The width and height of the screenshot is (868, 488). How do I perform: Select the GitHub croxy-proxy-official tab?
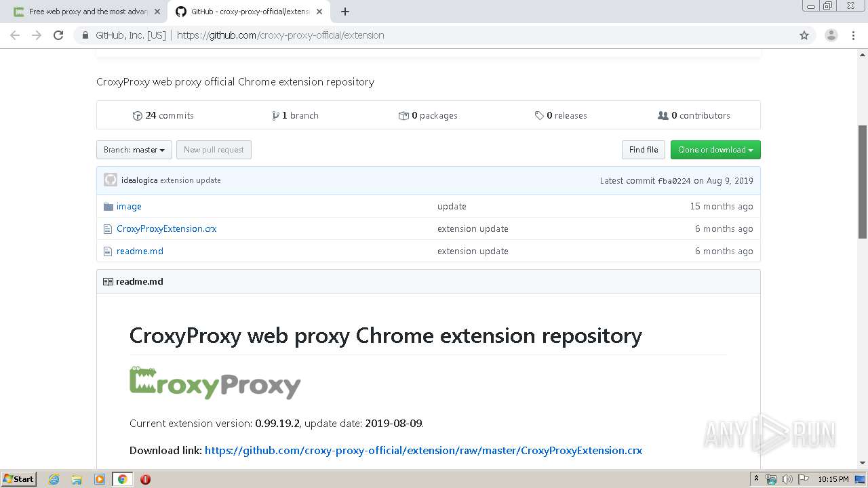coord(249,12)
